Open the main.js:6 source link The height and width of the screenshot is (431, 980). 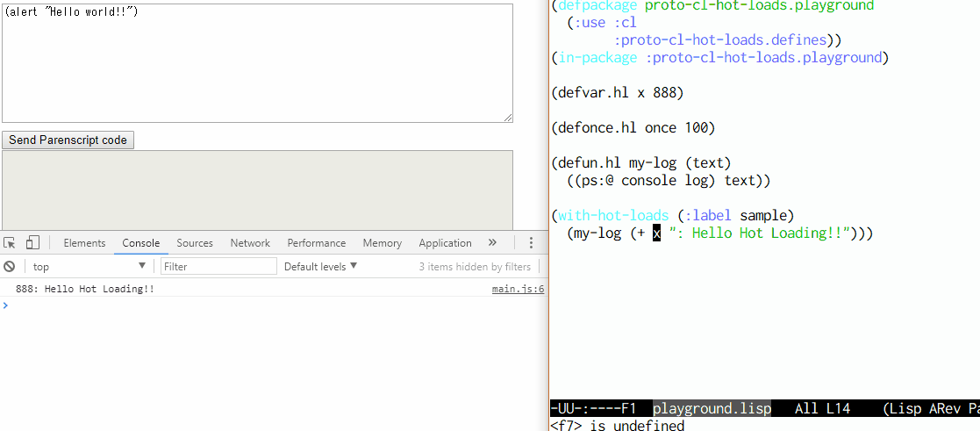pyautogui.click(x=519, y=289)
